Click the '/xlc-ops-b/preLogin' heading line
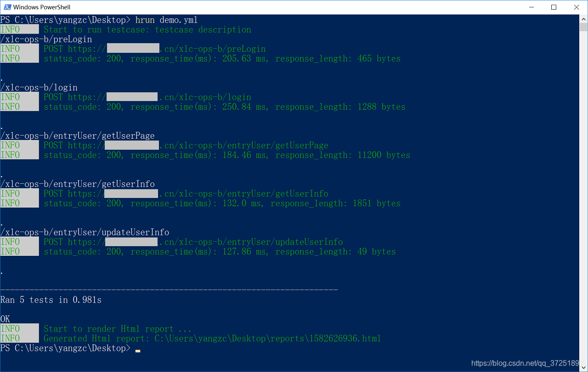The width and height of the screenshot is (588, 372). pos(46,39)
